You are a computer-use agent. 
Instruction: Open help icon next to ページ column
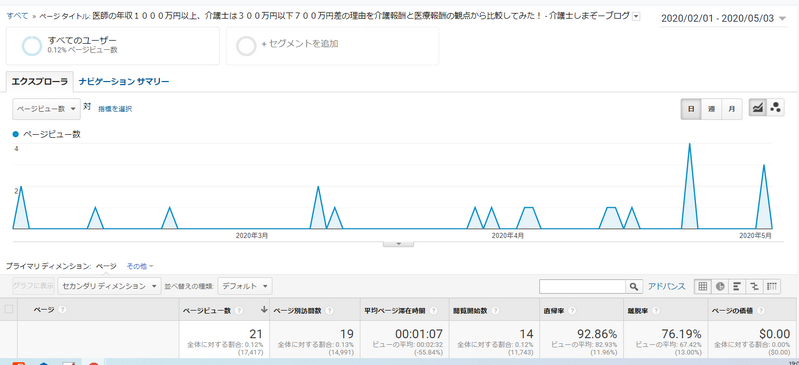[62, 310]
